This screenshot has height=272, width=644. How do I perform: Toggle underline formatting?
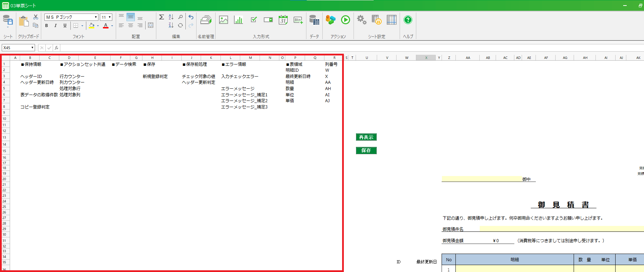(x=65, y=26)
